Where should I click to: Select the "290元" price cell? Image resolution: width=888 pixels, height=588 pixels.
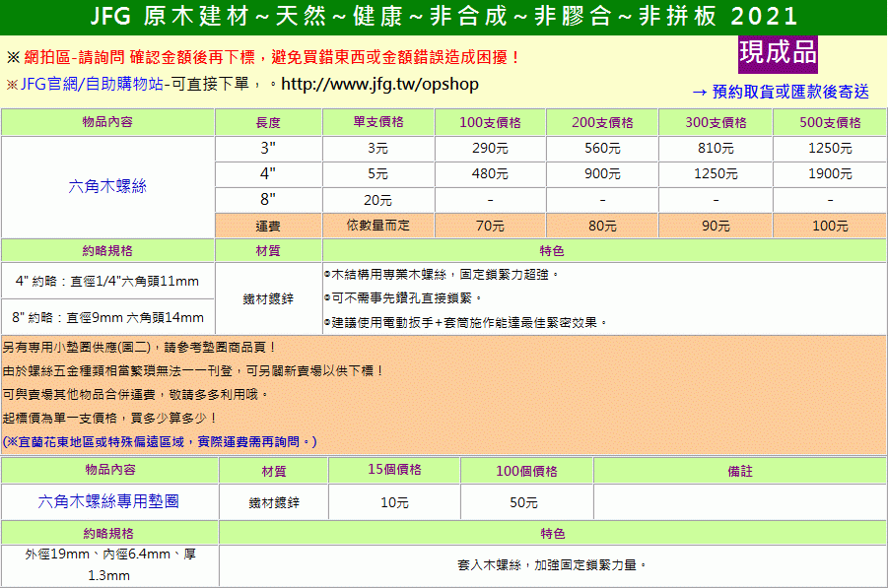pos(490,149)
